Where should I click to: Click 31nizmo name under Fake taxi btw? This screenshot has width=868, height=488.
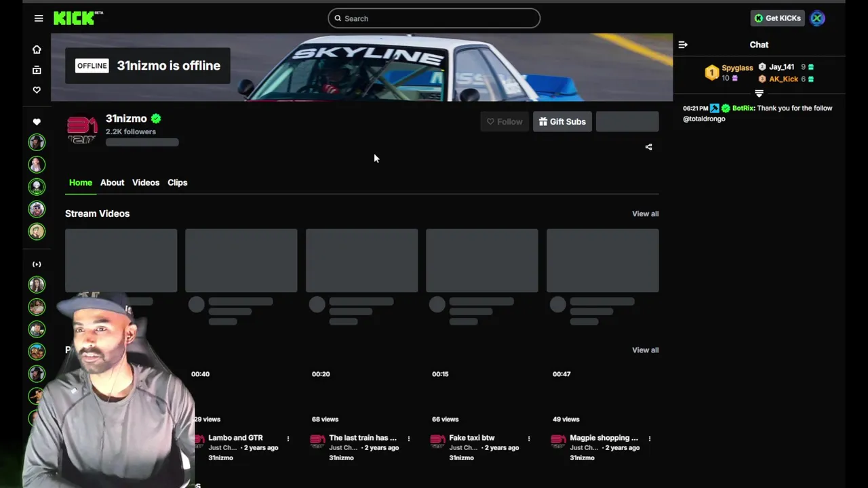(461, 457)
